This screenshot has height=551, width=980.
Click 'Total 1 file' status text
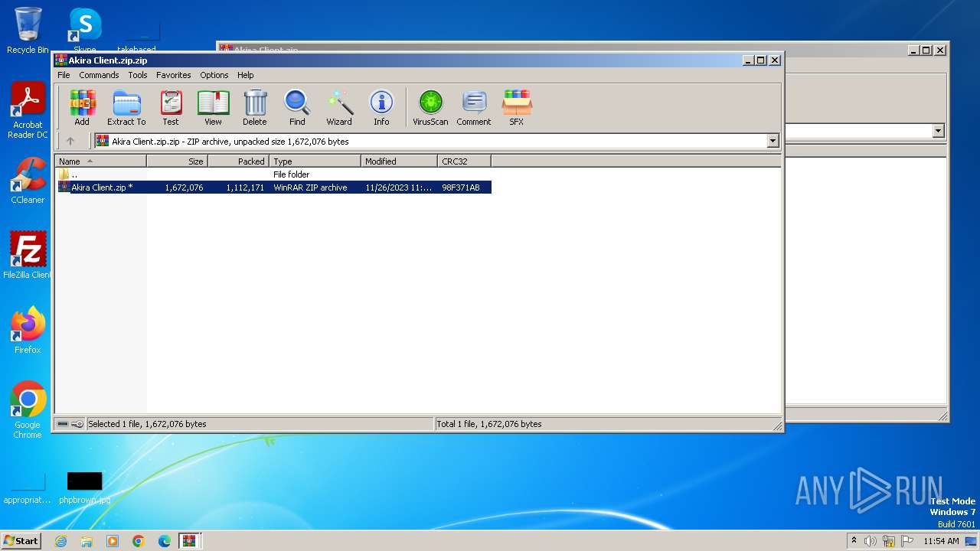coord(488,424)
